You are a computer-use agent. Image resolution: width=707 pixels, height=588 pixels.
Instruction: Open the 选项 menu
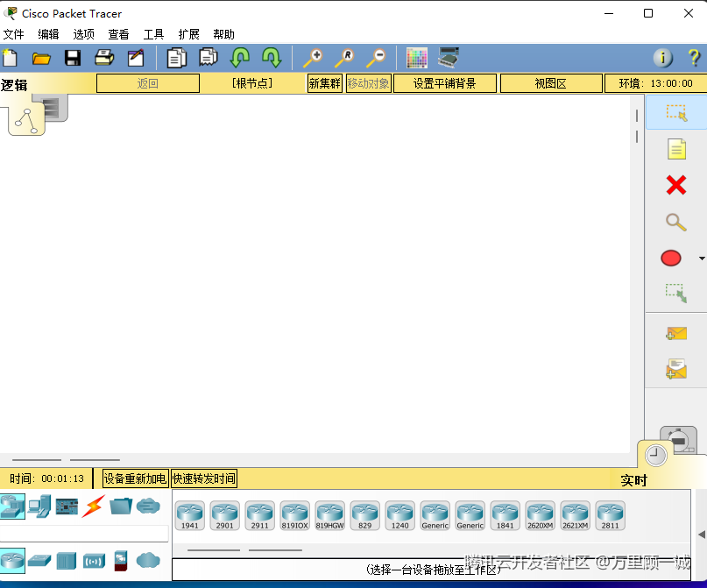pos(83,34)
